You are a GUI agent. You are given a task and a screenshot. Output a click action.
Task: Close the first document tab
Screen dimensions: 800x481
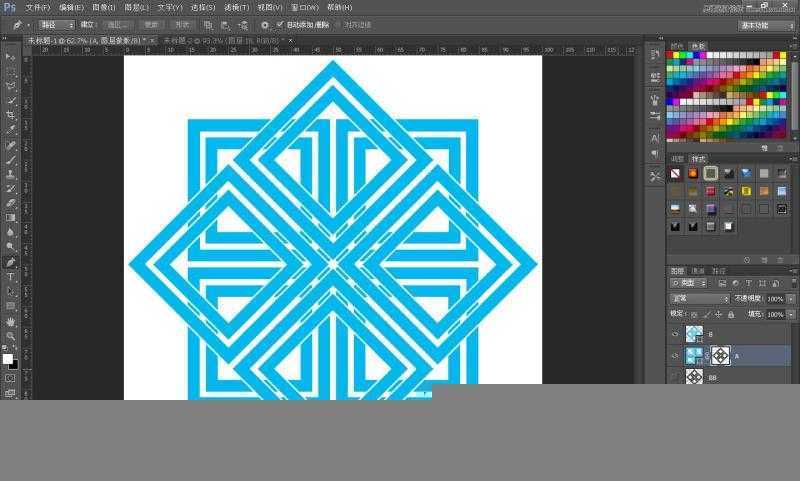[153, 40]
